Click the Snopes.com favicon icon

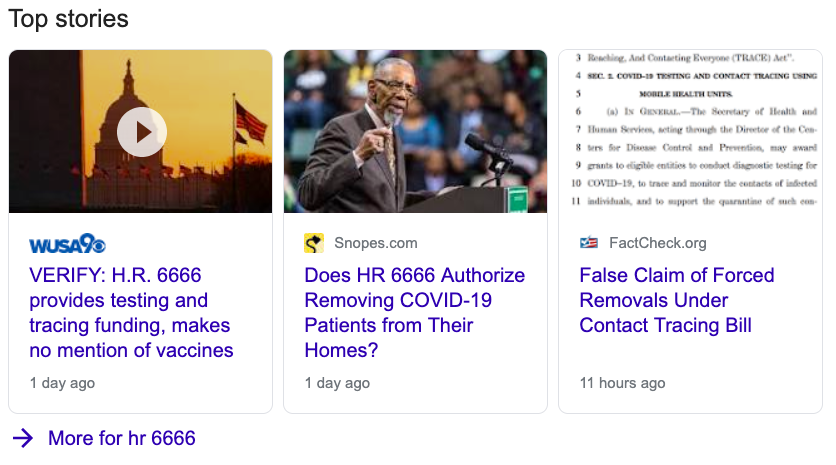coord(314,243)
